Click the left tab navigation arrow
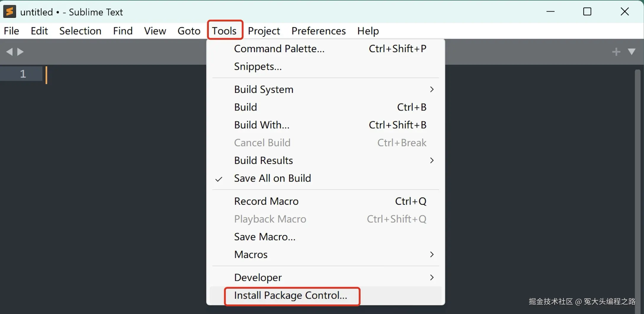The image size is (644, 314). click(9, 52)
